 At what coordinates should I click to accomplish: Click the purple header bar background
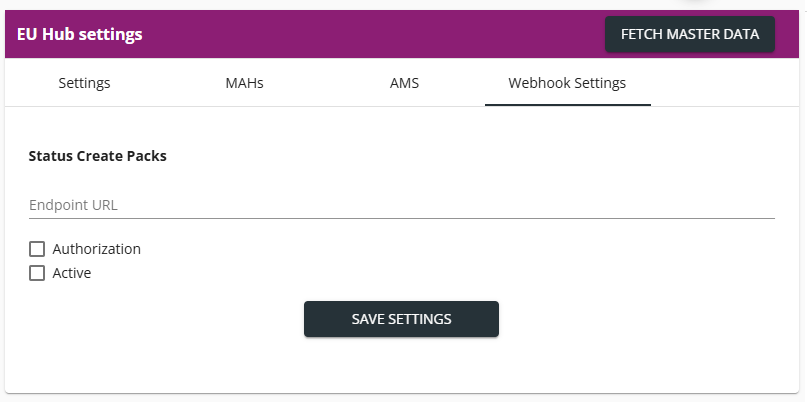click(371, 34)
